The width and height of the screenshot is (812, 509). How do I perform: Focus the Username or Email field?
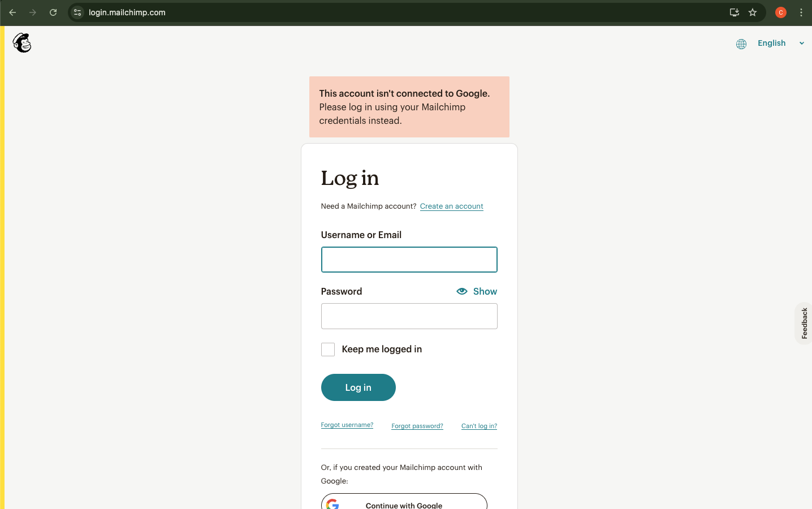click(x=409, y=260)
